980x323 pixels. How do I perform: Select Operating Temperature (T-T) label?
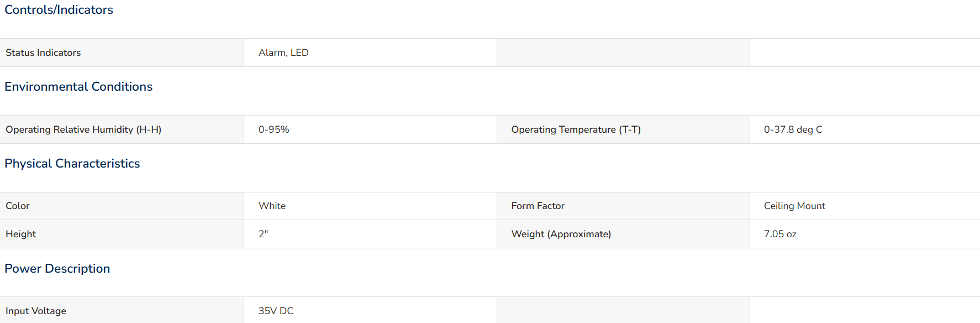[x=576, y=129]
